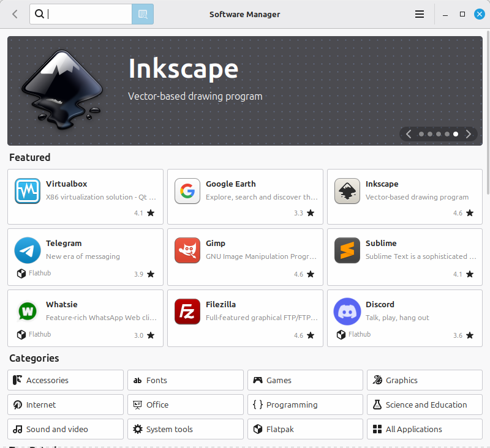Click the Google Earth title text

pos(231,184)
